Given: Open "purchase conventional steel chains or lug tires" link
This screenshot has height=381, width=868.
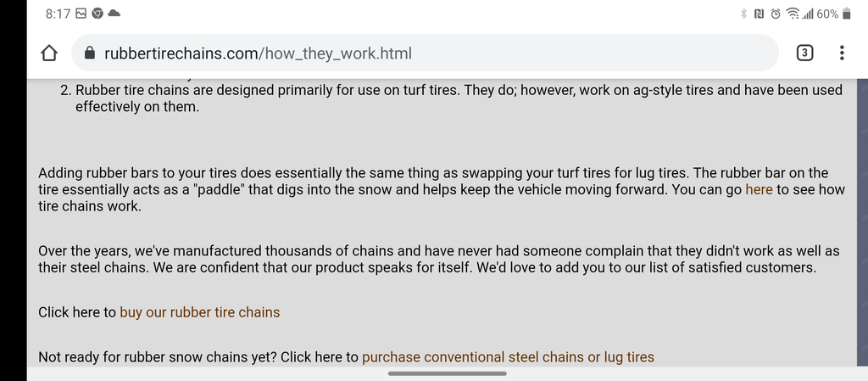Looking at the screenshot, I should coord(508,357).
